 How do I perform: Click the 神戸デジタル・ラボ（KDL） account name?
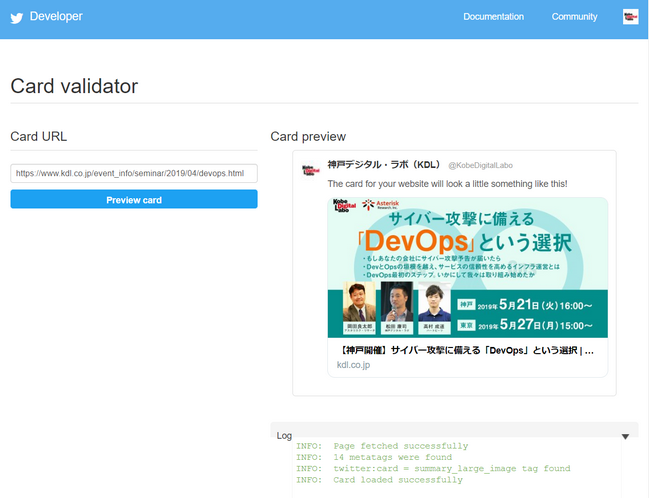(x=385, y=165)
